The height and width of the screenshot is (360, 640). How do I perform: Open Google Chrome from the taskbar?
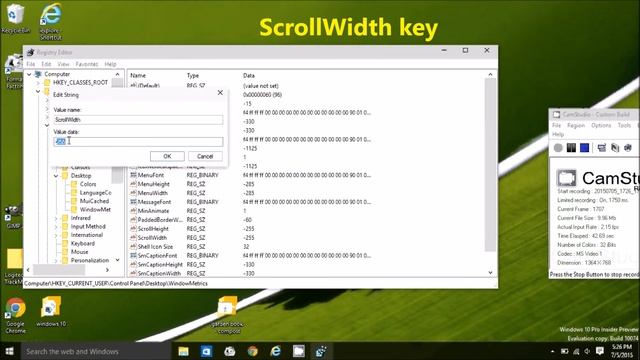click(x=253, y=351)
